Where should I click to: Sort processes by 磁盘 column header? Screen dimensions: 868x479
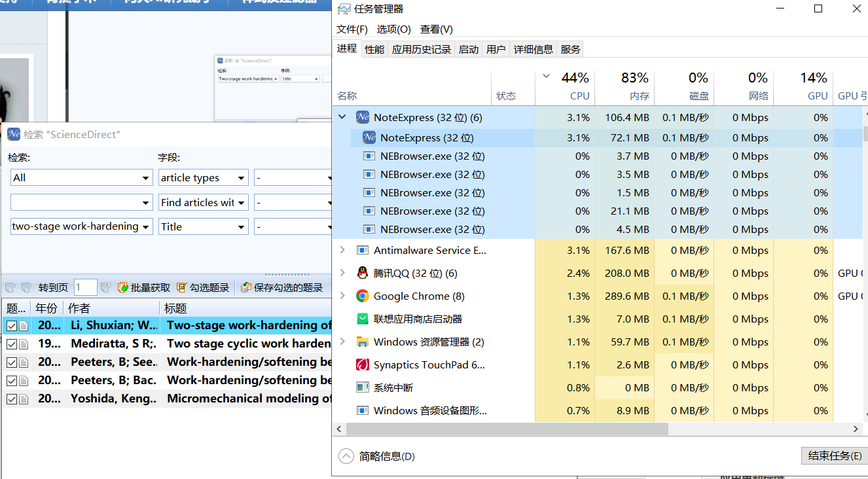[x=685, y=87]
